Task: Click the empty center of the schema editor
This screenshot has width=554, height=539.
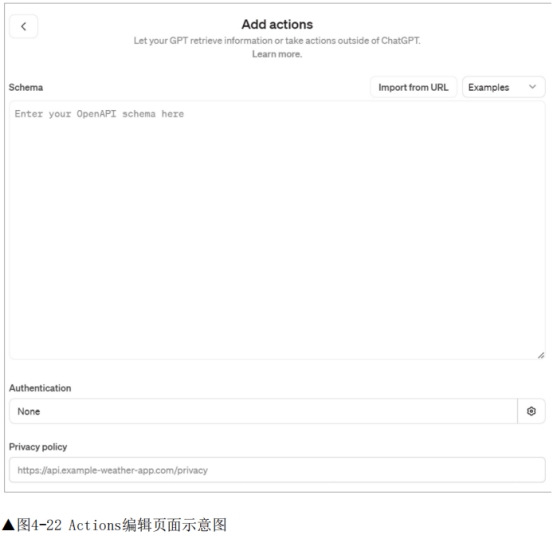Action: (x=277, y=230)
